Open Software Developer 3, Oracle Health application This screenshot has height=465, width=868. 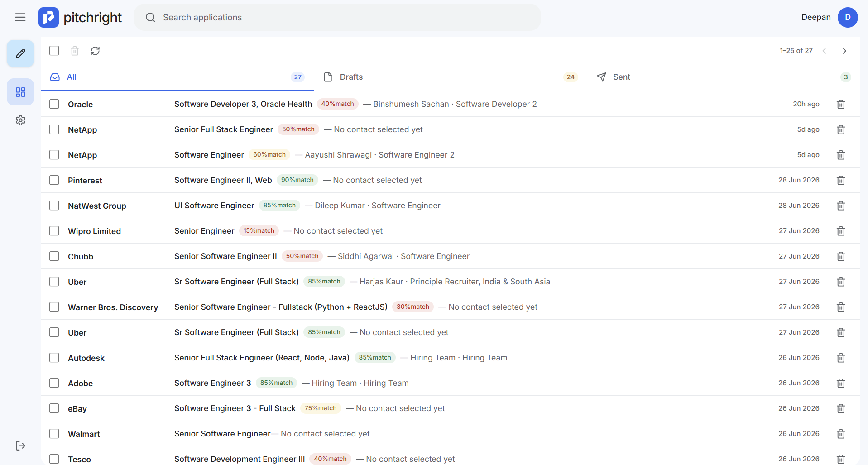[x=243, y=104]
